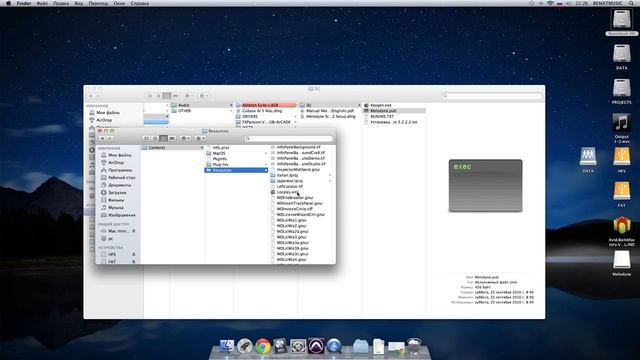Open the Apple menu
The height and width of the screenshot is (360, 640).
pos(7,3)
